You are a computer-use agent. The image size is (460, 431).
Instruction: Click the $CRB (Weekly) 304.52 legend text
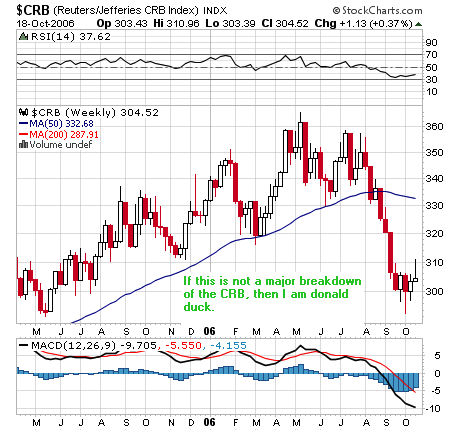(95, 113)
